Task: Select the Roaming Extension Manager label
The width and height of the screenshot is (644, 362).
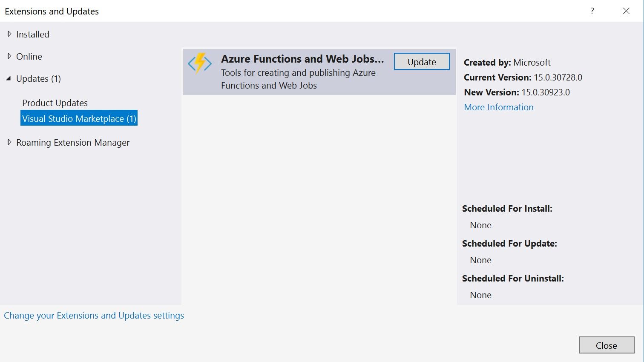Action: [x=73, y=143]
